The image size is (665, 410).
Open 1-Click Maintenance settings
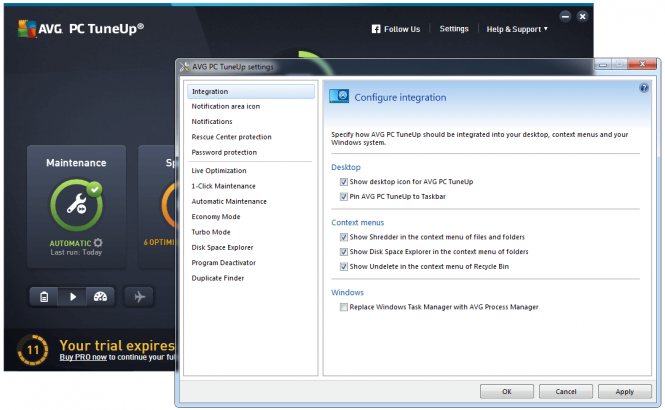(x=223, y=186)
